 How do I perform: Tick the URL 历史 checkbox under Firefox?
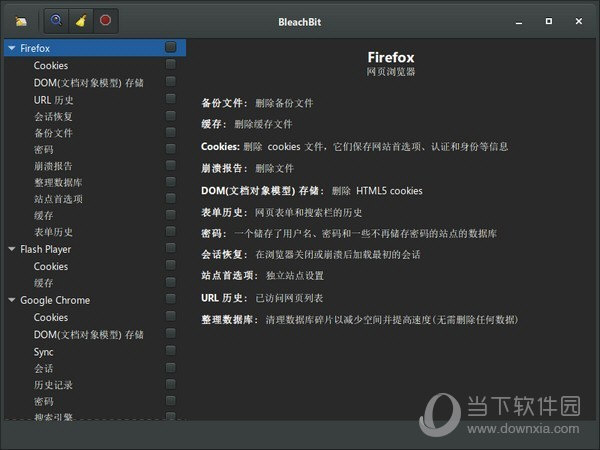(171, 99)
